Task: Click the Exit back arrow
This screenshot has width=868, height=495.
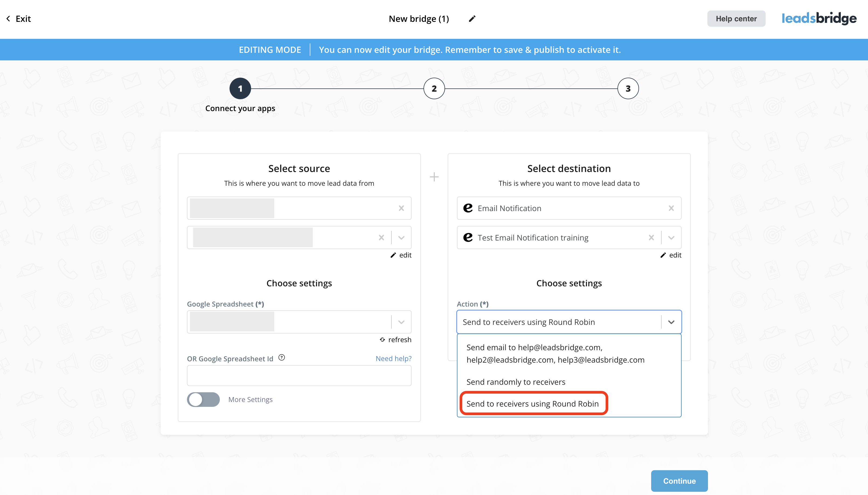Action: (x=8, y=19)
